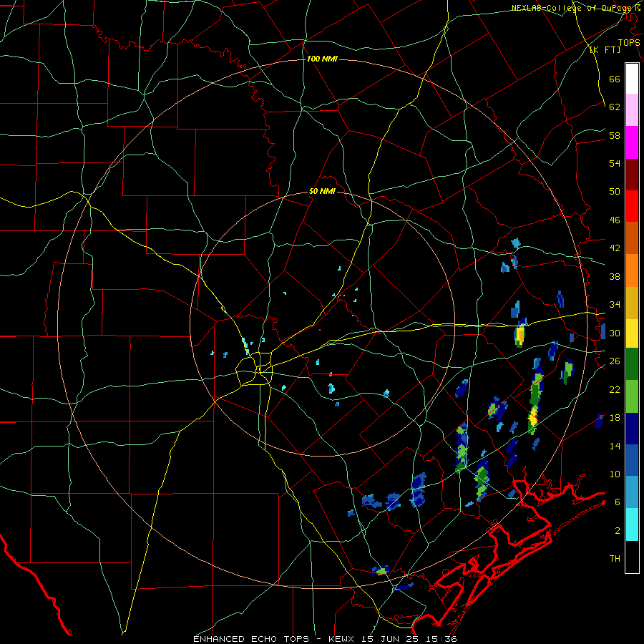Click the 50 legend value
Image resolution: width=644 pixels, height=644 pixels.
pyautogui.click(x=615, y=192)
